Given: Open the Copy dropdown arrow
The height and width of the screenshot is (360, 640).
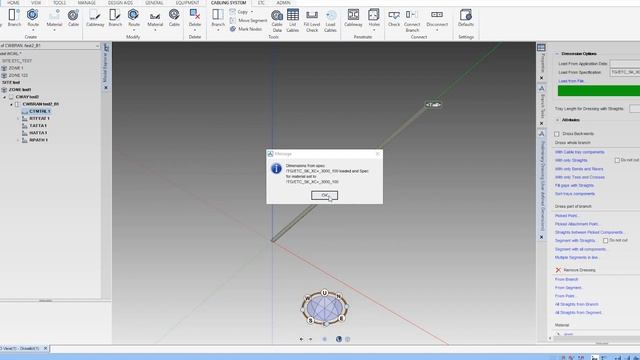Looking at the screenshot, I should coord(252,12).
